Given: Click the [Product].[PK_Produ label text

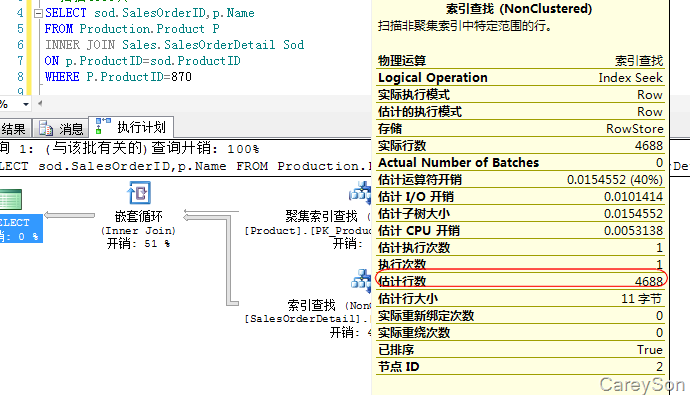Looking at the screenshot, I should click(308, 230).
